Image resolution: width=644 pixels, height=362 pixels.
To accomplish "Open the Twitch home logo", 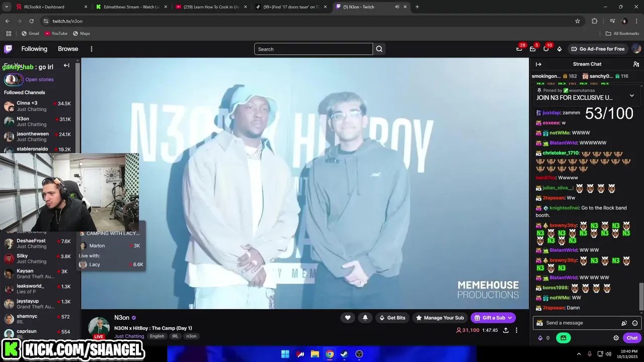I will [8, 49].
